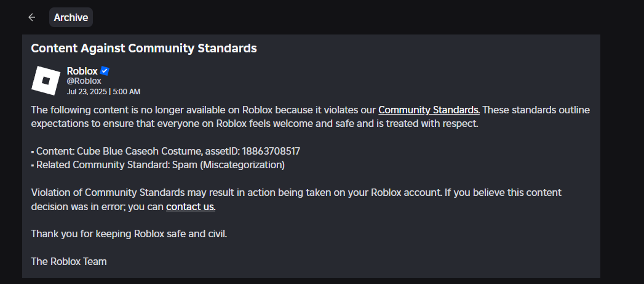Click the back arrow icon

click(32, 17)
